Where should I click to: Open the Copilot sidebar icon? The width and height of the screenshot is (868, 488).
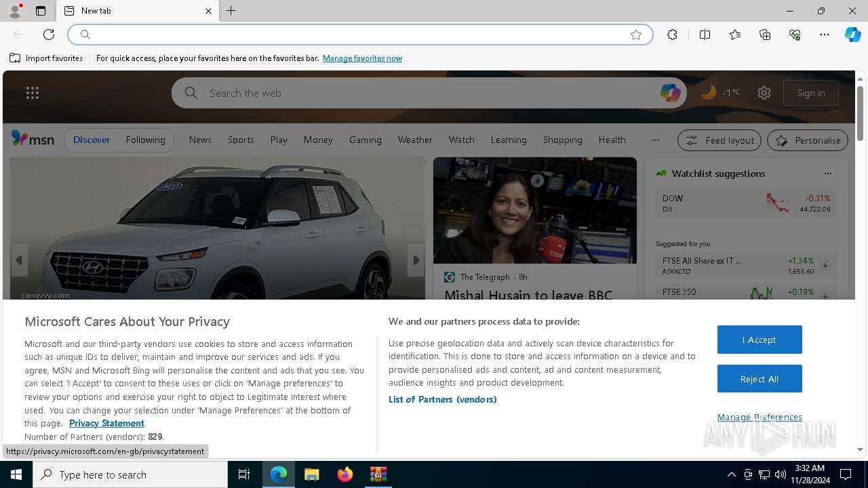(x=852, y=35)
